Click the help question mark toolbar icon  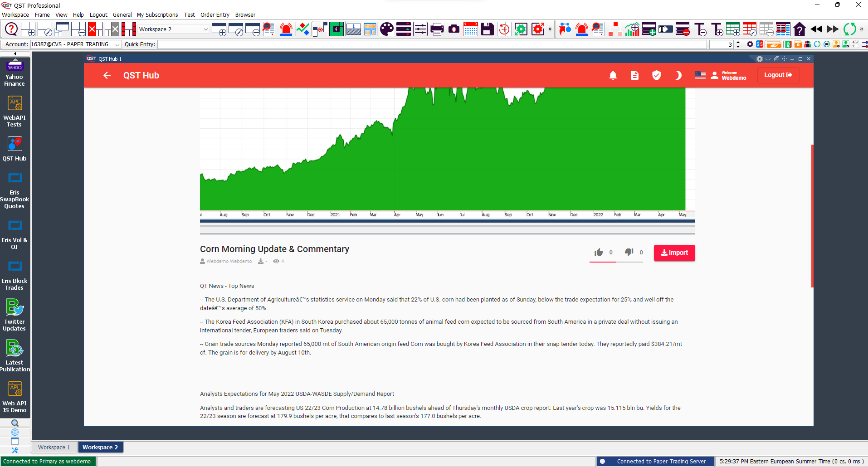pyautogui.click(x=11, y=29)
